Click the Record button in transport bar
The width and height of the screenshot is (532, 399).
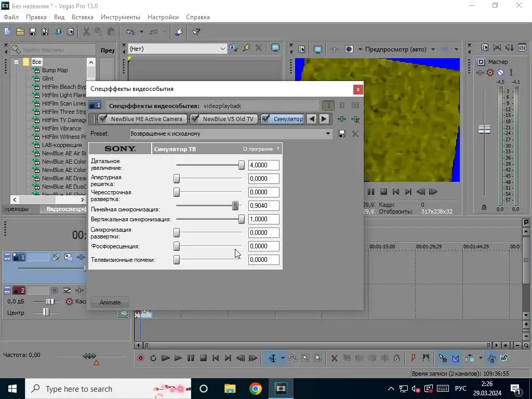pos(141,358)
